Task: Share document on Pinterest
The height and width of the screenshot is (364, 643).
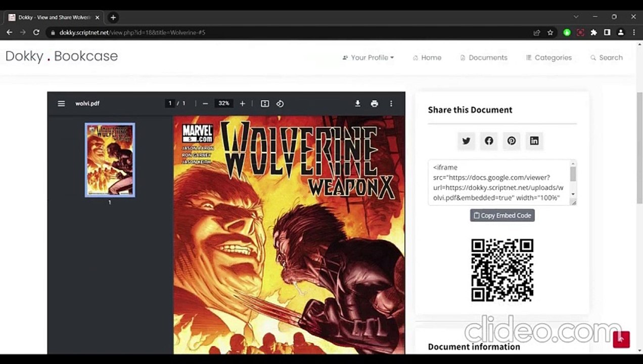Action: click(x=512, y=141)
